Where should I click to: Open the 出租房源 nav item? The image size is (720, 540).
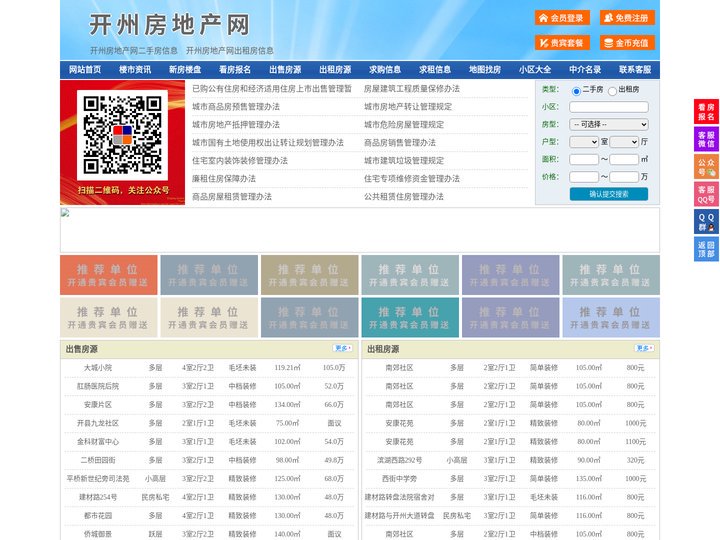pos(335,70)
